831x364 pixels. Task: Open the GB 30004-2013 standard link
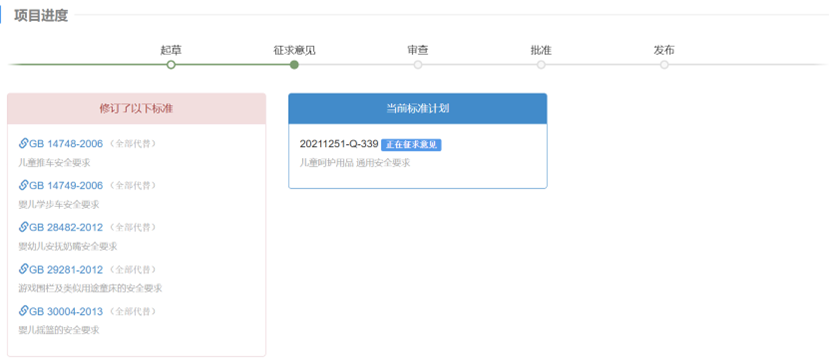pyautogui.click(x=66, y=311)
